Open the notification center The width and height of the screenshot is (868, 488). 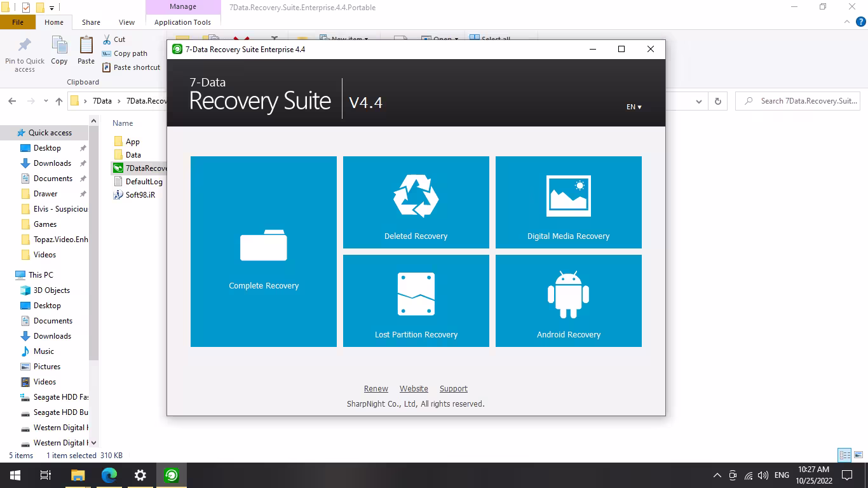(x=847, y=475)
